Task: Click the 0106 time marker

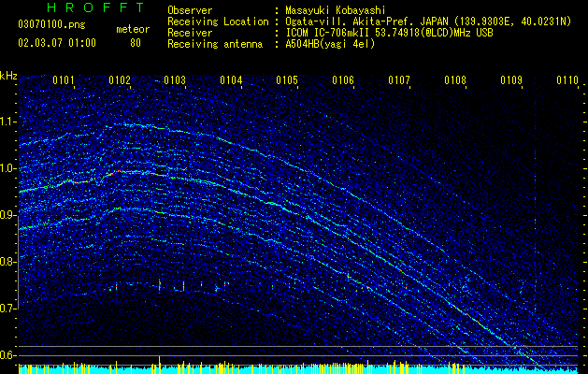Action: 343,80
